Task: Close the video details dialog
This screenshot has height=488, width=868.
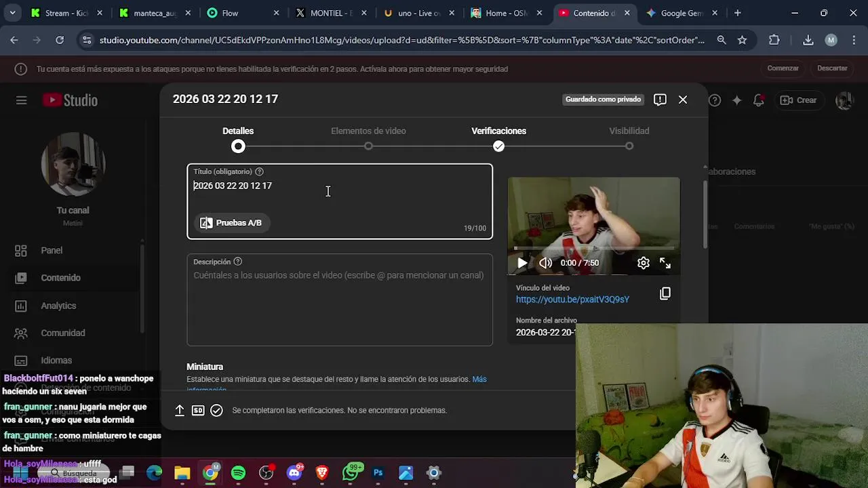Action: [x=683, y=100]
